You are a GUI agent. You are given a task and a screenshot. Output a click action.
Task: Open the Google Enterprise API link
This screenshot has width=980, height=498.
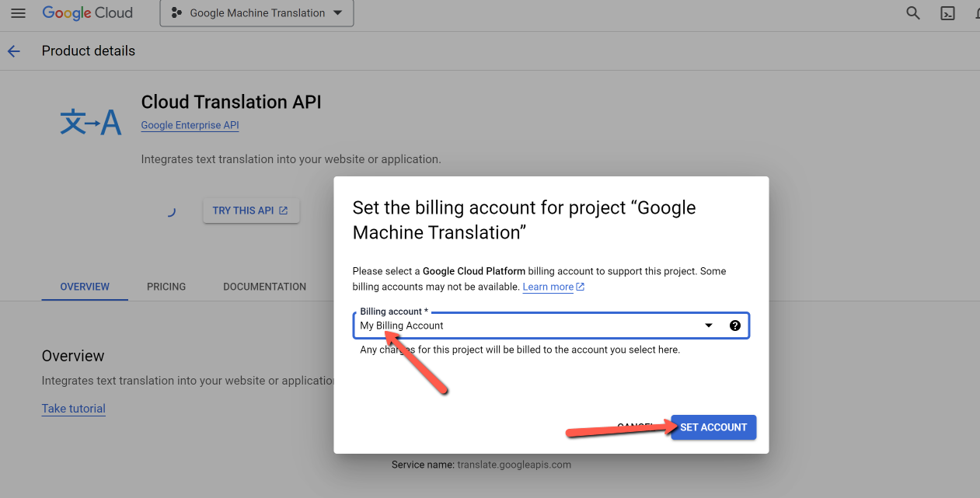click(190, 125)
